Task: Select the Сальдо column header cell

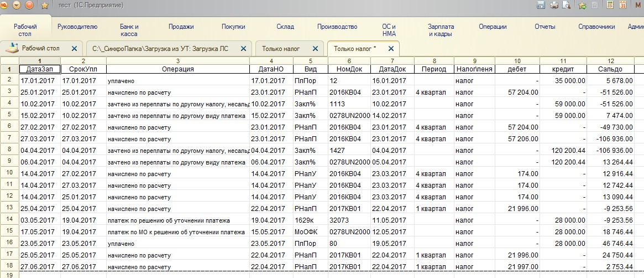Action: point(610,69)
